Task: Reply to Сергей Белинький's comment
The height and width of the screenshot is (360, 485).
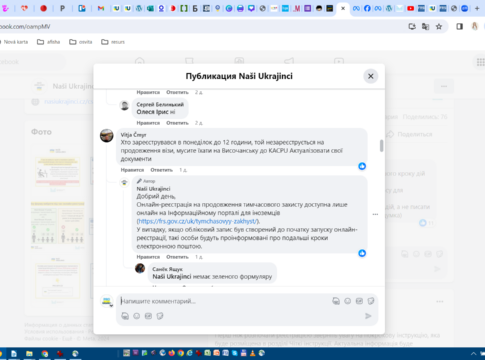Action: [177, 123]
